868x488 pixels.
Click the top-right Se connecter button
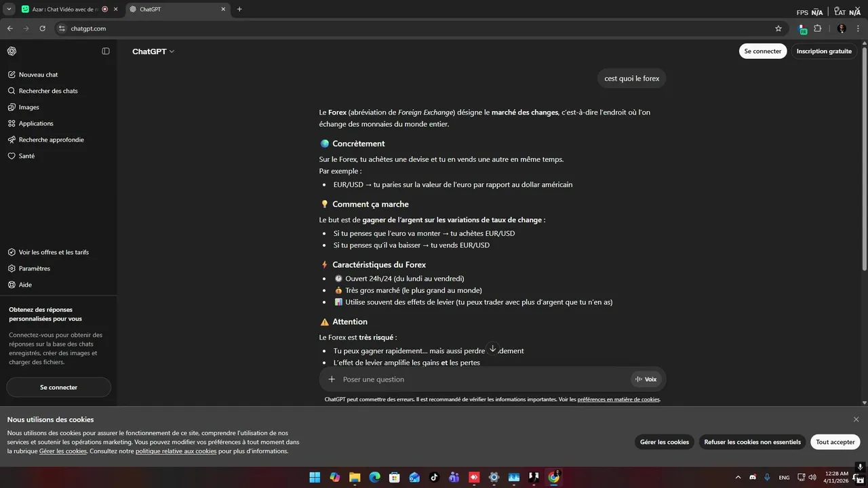(763, 51)
